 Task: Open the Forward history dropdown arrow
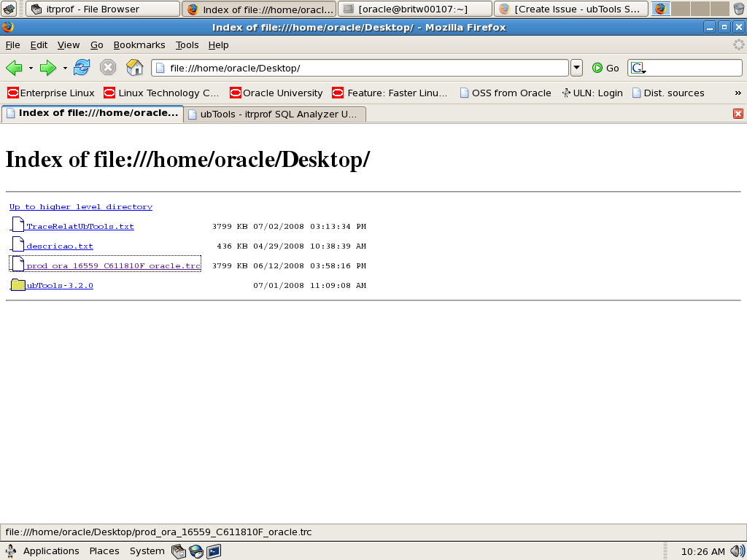point(65,68)
